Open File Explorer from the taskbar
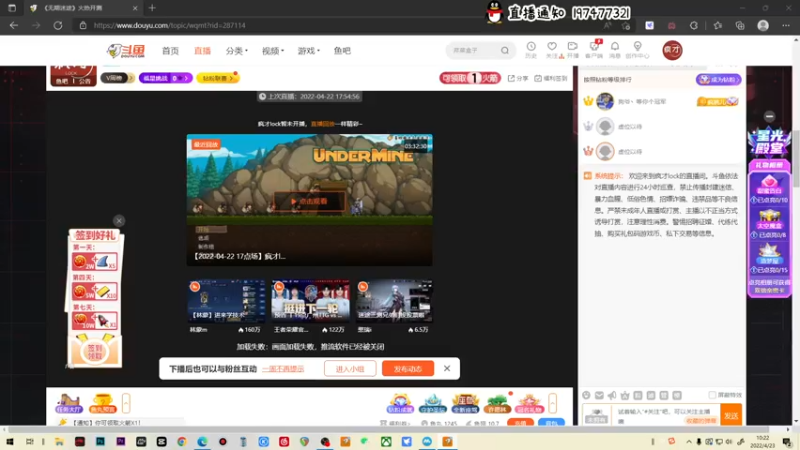Image resolution: width=800 pixels, height=450 pixels. (x=59, y=441)
